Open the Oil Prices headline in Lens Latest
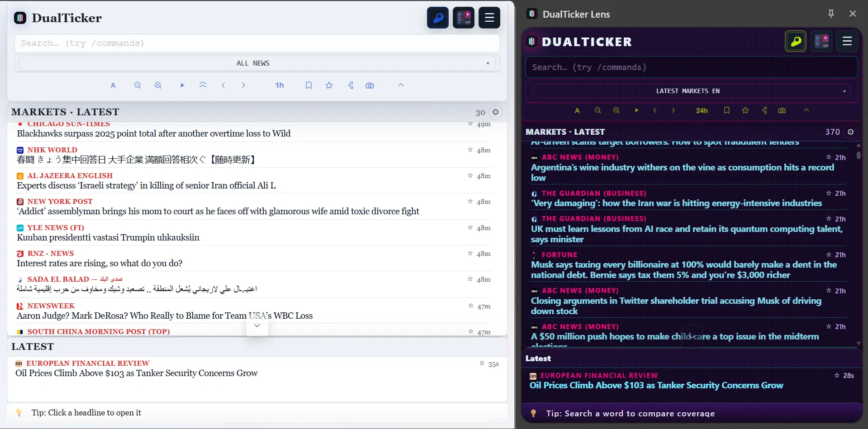 coord(656,386)
